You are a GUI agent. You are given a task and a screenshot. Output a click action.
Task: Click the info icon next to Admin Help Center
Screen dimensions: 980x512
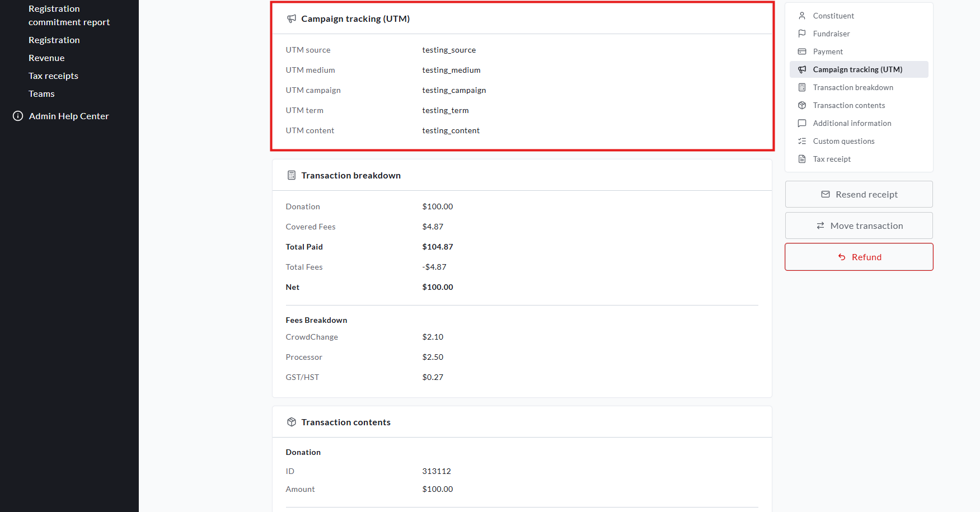18,116
